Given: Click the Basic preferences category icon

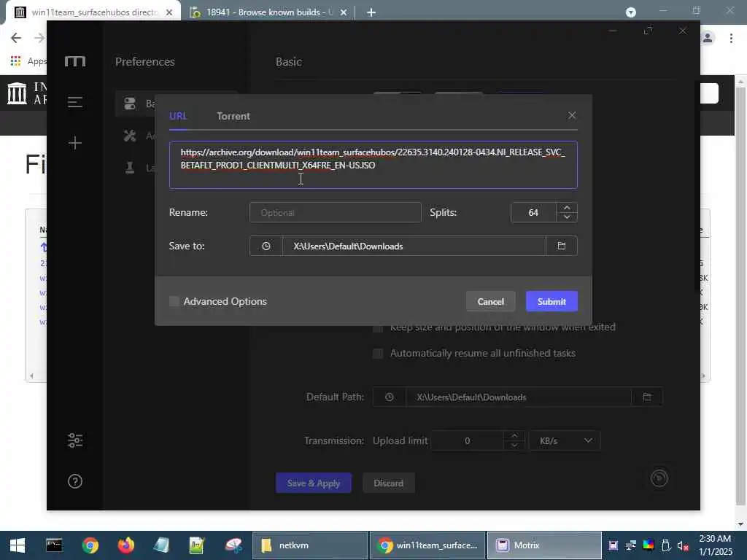Looking at the screenshot, I should coord(130,104).
